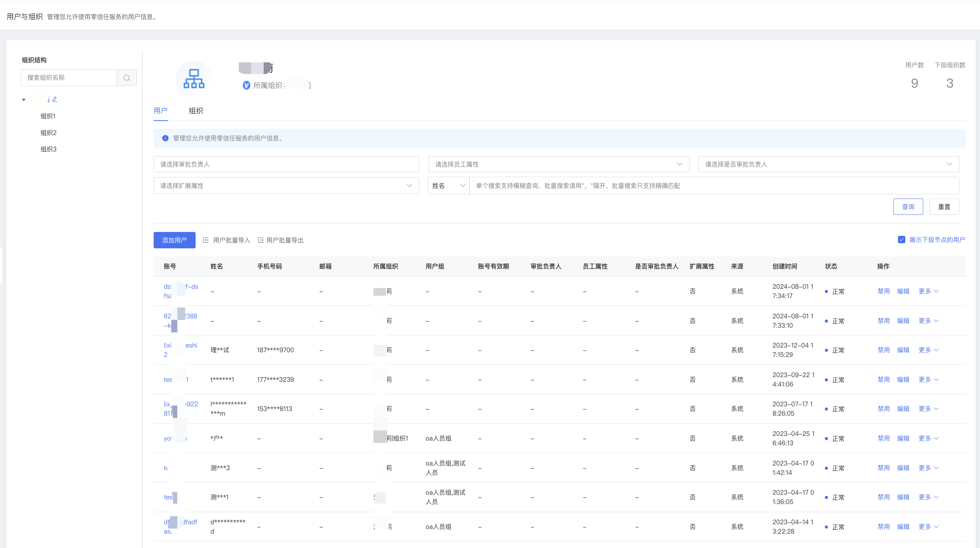Image resolution: width=980 pixels, height=548 pixels.
Task: Click the 重置 button
Action: [944, 207]
